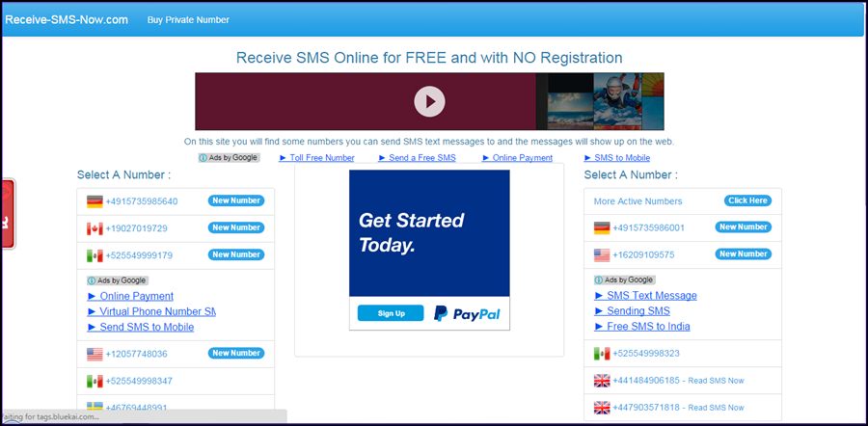Open the SMS to Mobile link

point(617,158)
